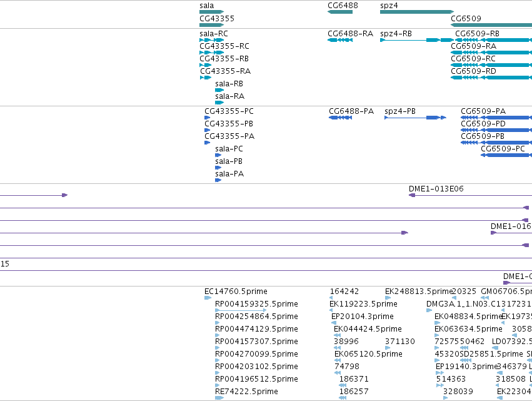Select the RP004270099.5prime EST
The height and width of the screenshot is (401, 532).
click(x=217, y=360)
